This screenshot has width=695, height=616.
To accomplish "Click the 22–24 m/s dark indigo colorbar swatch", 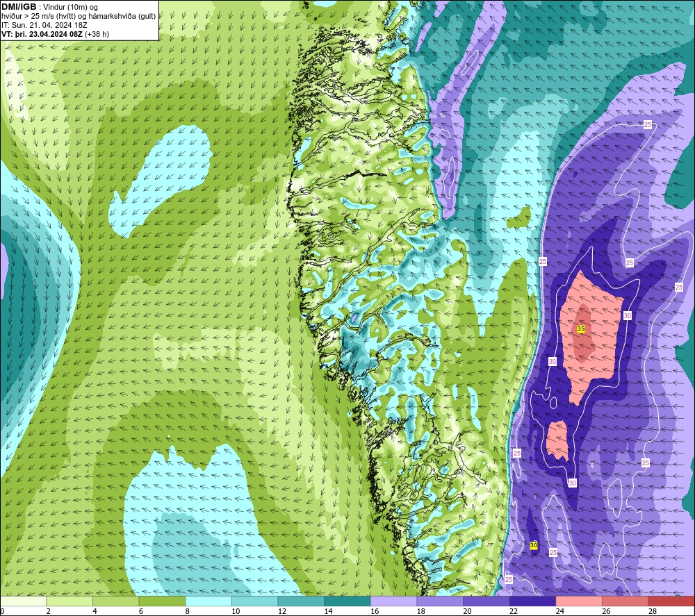I will click(x=533, y=601).
